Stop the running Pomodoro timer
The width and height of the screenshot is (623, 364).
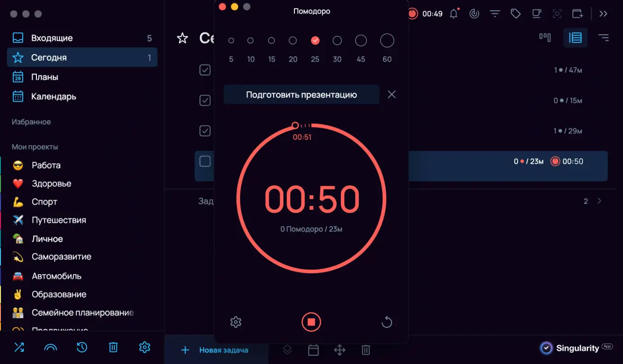click(x=311, y=322)
